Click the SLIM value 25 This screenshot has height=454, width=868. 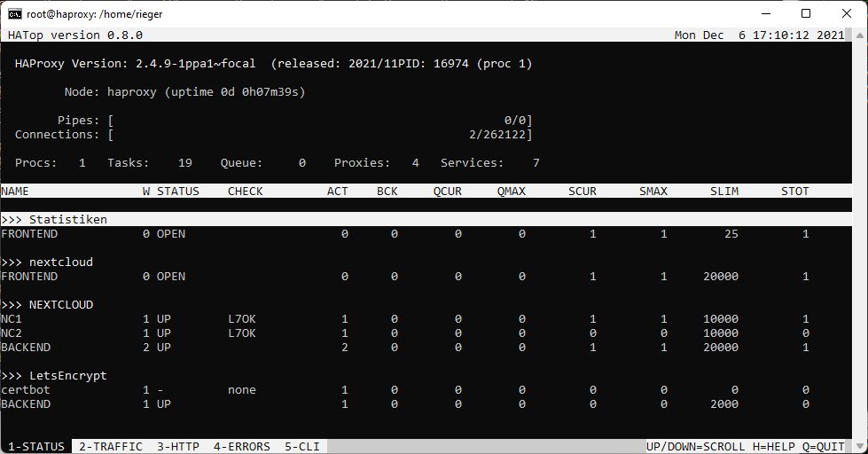[731, 233]
